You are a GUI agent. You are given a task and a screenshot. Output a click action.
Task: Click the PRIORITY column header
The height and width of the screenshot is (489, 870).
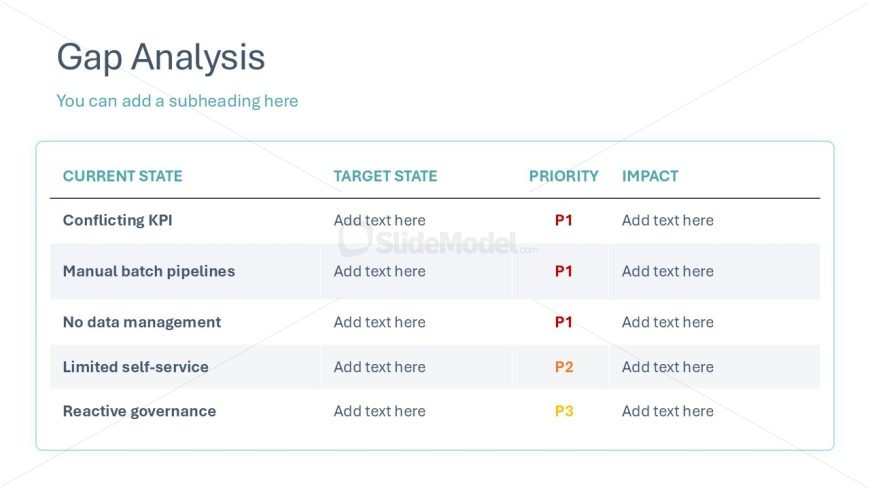coord(564,176)
